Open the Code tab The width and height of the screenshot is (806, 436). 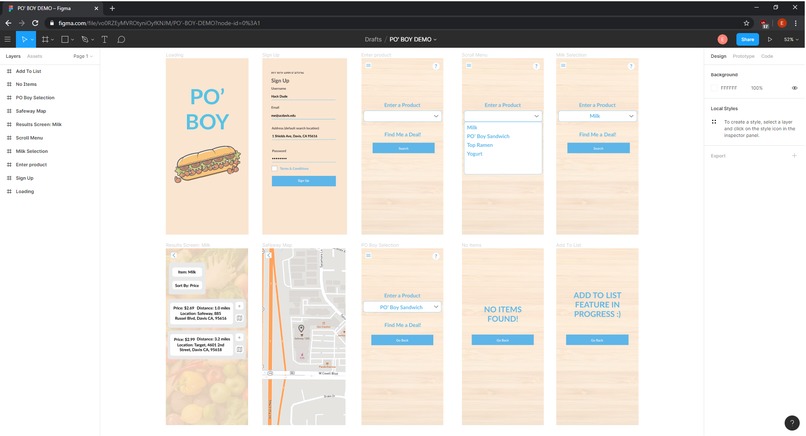[x=766, y=56]
